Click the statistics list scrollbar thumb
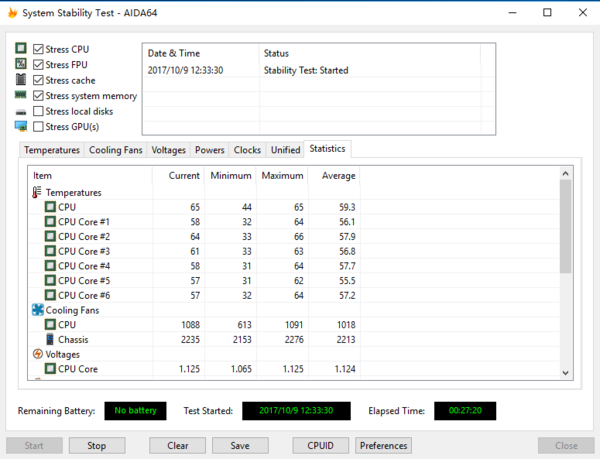 point(566,226)
